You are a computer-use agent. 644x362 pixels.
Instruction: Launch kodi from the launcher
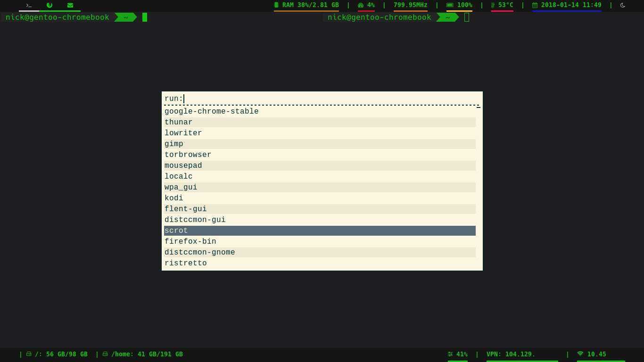coord(320,198)
